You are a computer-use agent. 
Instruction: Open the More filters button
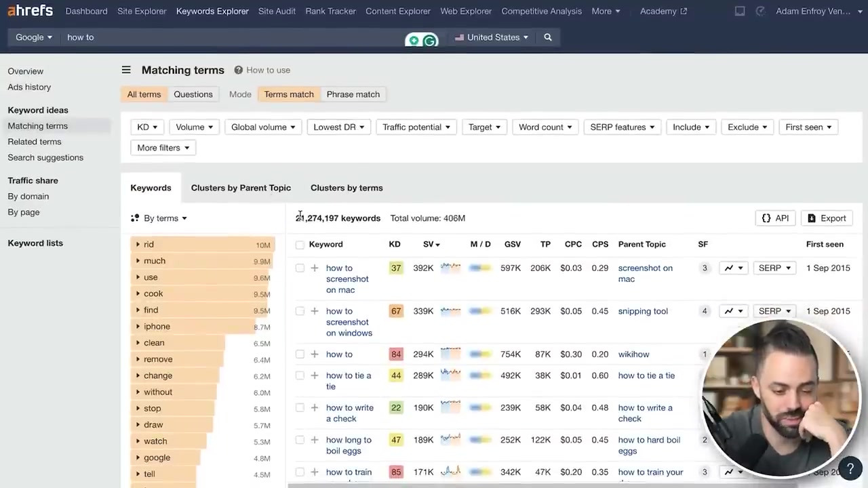(163, 148)
